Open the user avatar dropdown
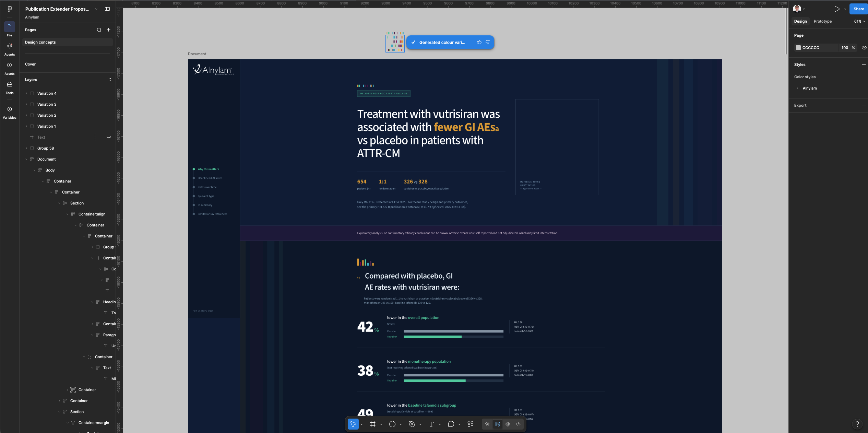 pyautogui.click(x=799, y=9)
